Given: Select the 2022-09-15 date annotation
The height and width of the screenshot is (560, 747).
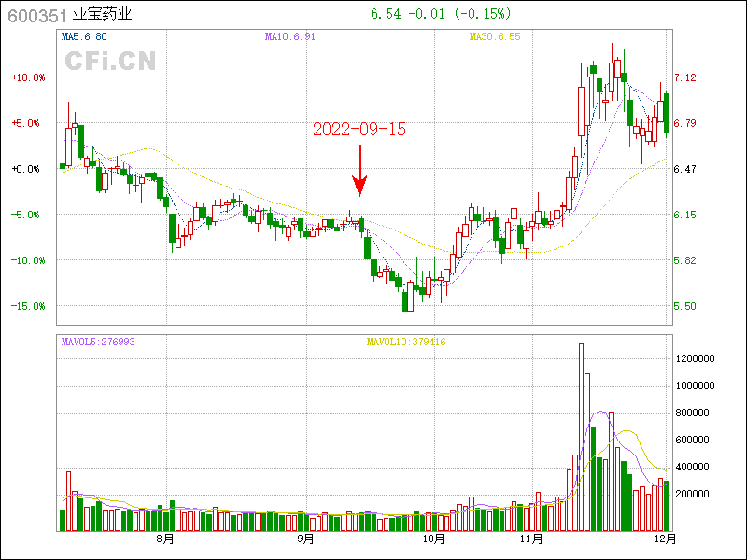Looking at the screenshot, I should click(359, 130).
